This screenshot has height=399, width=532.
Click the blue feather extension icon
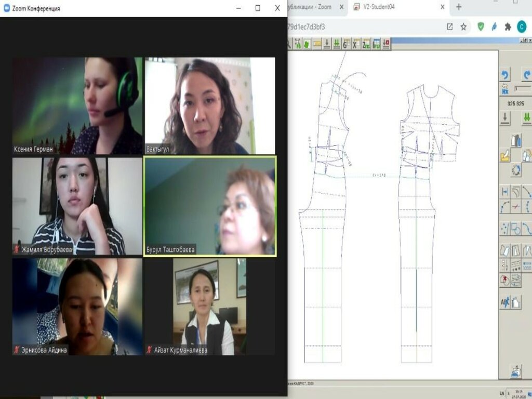point(495,27)
